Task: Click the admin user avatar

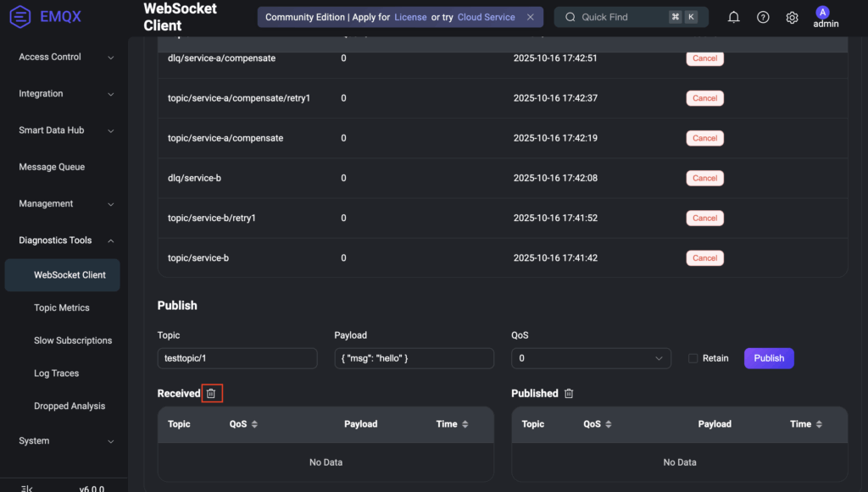Action: pos(822,13)
